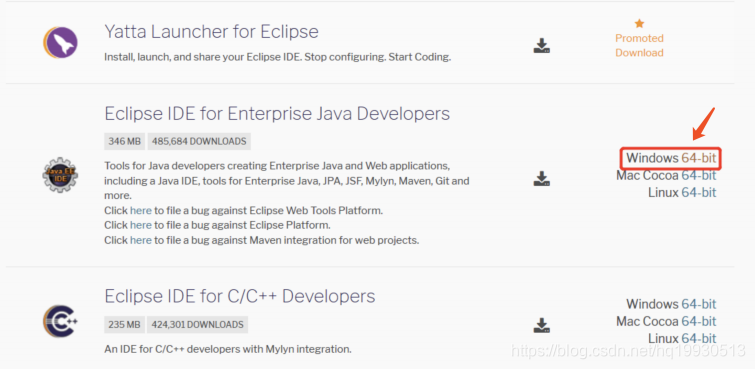Download Windows 64-bit for Enterprise Java
The image size is (755, 369).
tap(699, 158)
